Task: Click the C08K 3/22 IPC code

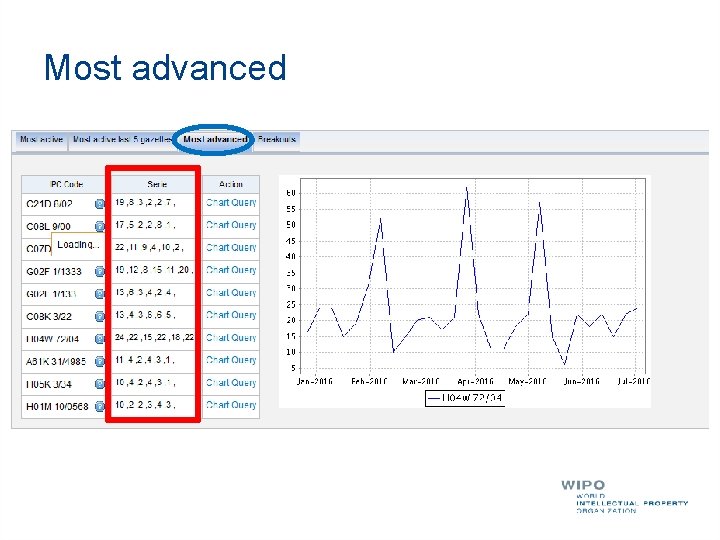Action: (x=49, y=316)
